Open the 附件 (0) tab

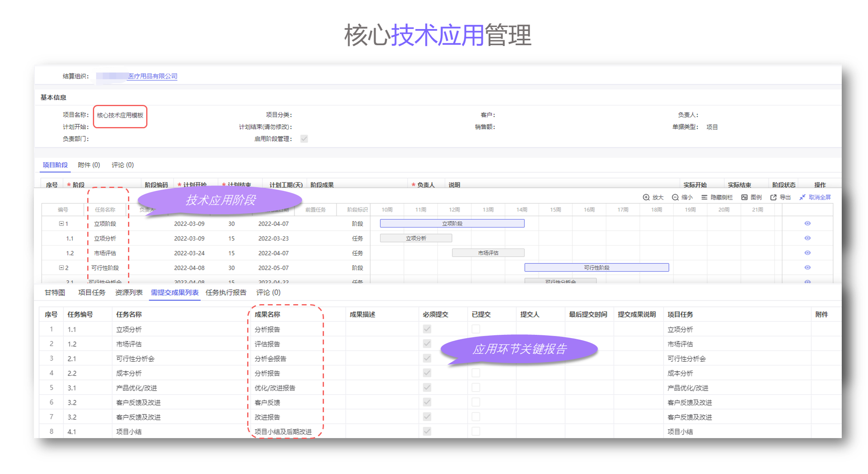(89, 165)
